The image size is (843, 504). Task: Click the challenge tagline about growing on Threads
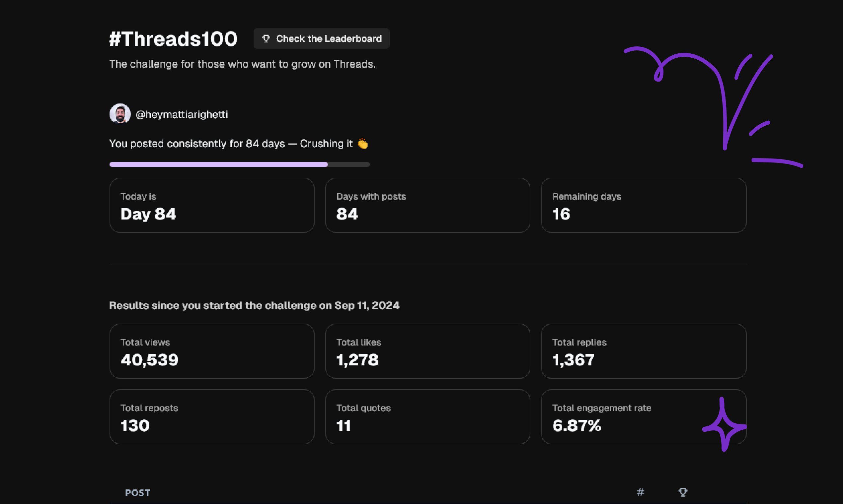242,64
